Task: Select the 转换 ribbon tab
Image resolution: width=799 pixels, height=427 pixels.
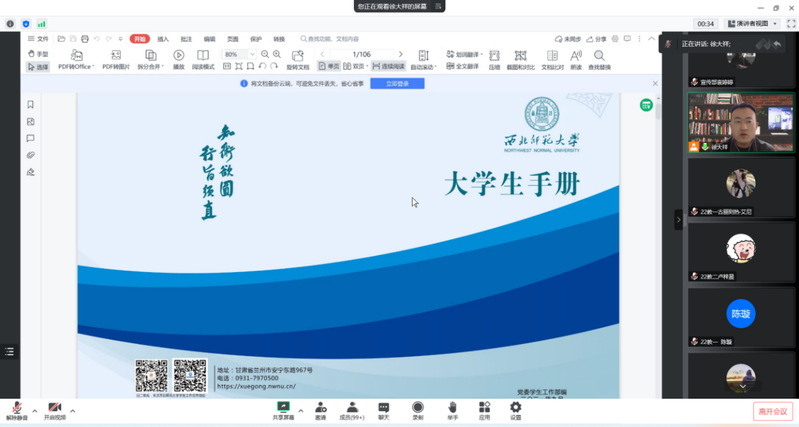Action: coord(279,39)
